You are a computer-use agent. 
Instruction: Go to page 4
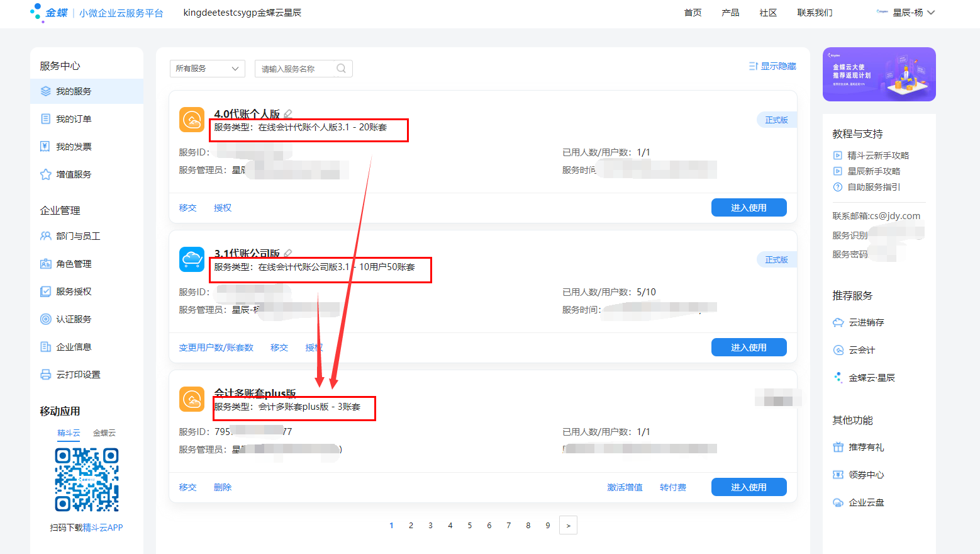coord(450,526)
